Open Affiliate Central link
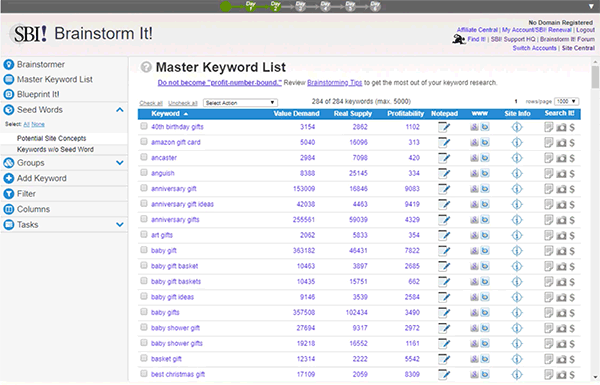This screenshot has height=385, width=600. [x=477, y=30]
